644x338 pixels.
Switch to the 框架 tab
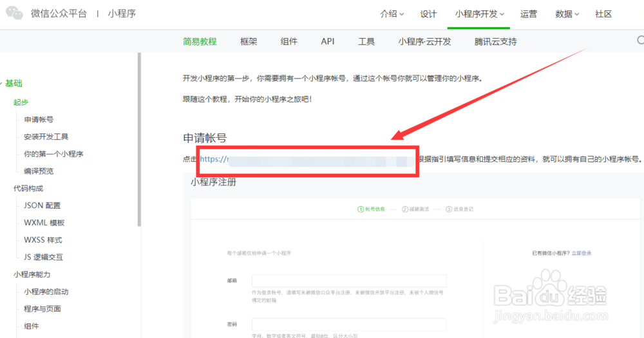[249, 41]
